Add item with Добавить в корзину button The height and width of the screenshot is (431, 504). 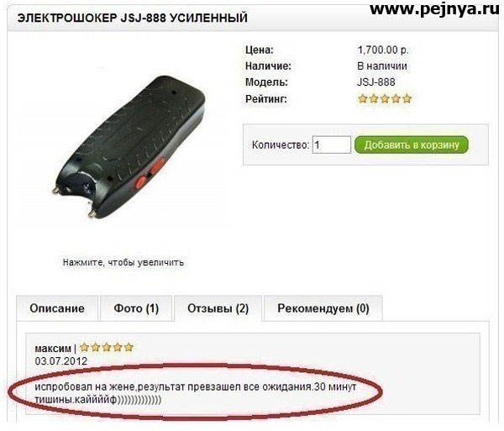point(412,145)
